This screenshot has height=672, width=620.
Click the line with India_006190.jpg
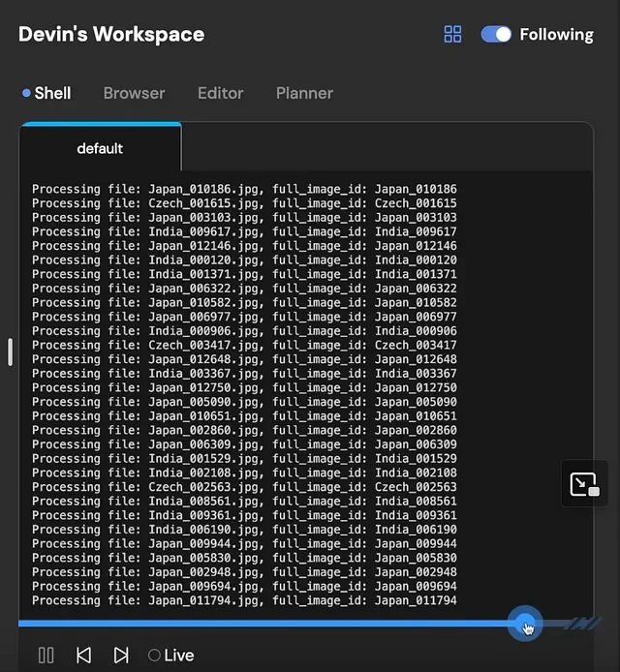(244, 530)
